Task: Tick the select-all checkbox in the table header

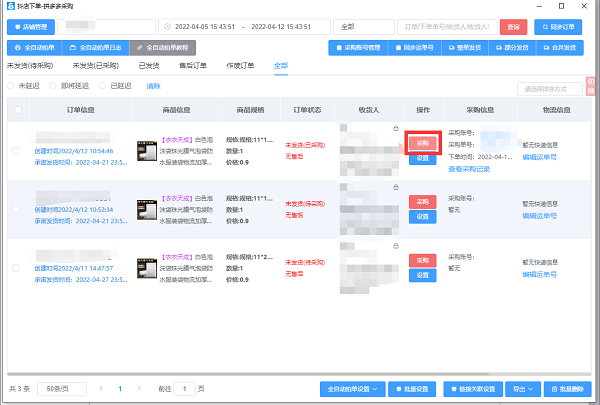Action: (18, 110)
